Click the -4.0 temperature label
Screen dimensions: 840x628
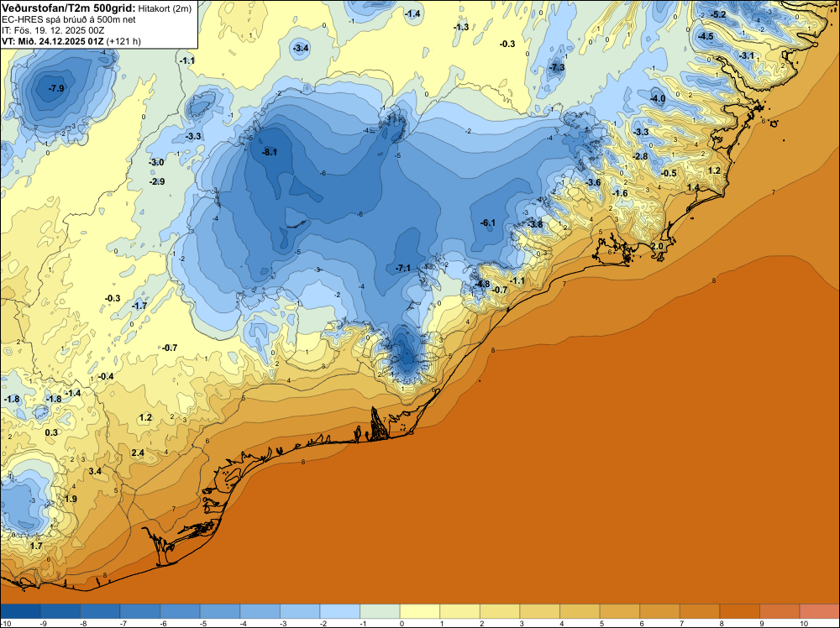658,98
